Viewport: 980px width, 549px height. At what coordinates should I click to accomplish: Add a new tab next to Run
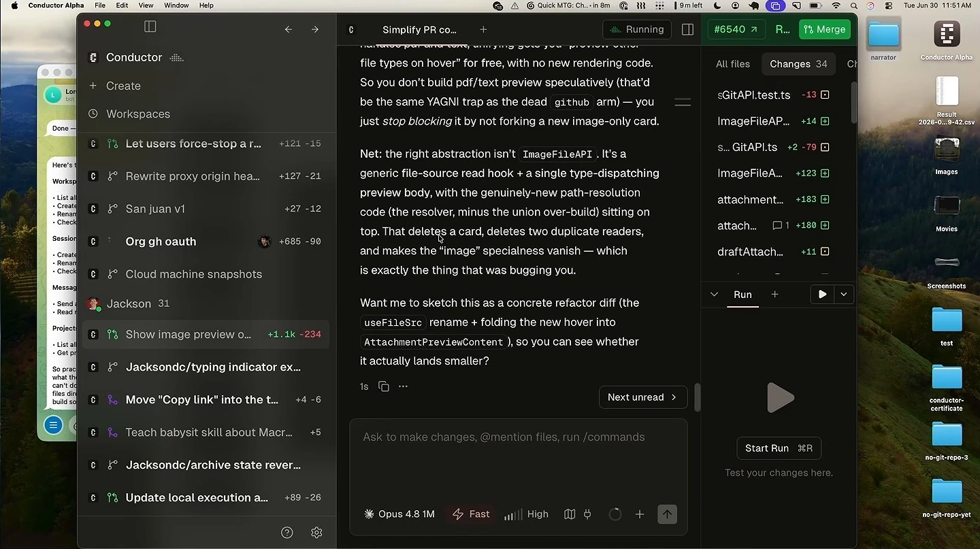[774, 295]
